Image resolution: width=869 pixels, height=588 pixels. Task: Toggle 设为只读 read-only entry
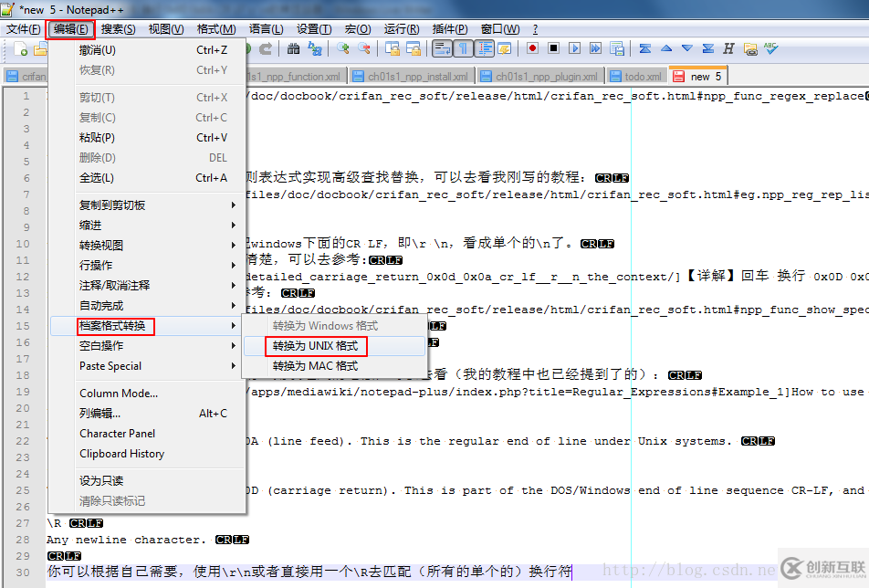(x=148, y=480)
